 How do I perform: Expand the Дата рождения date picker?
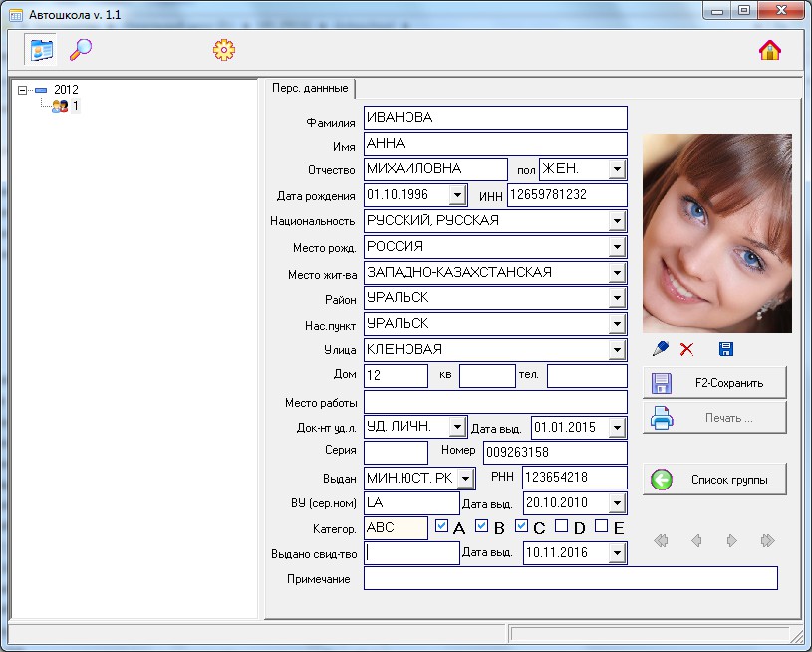[456, 195]
